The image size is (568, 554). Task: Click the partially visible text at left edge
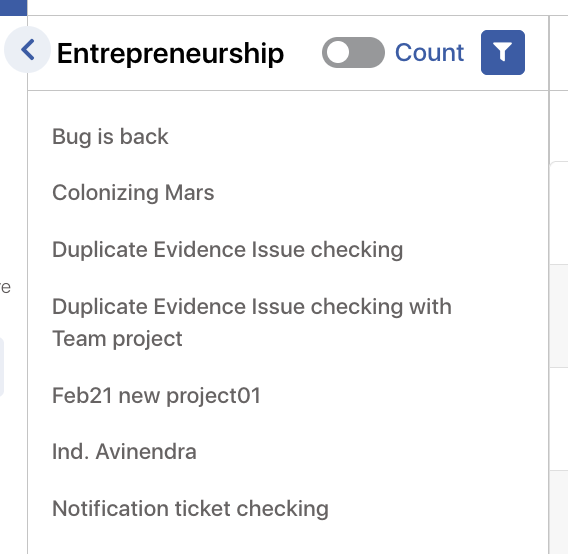[5, 288]
